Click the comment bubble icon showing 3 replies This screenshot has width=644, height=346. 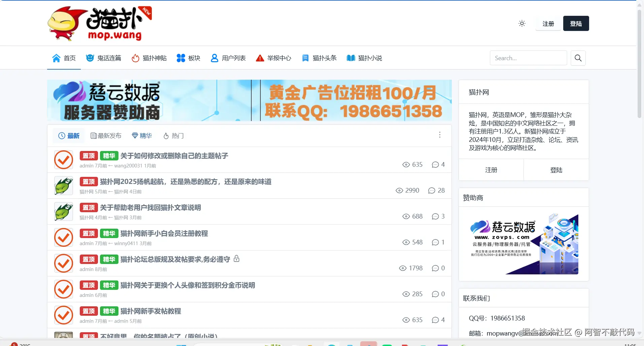pyautogui.click(x=435, y=217)
